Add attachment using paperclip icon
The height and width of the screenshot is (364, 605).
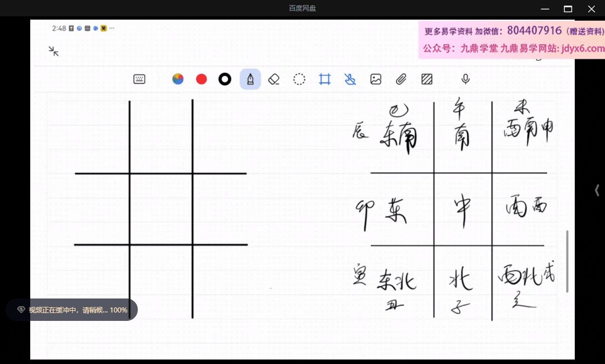[x=401, y=80]
